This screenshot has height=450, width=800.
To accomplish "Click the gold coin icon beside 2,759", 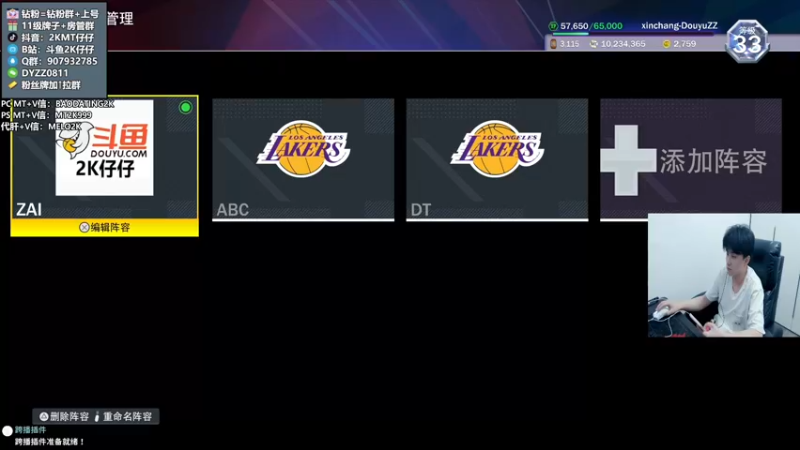I will point(666,44).
